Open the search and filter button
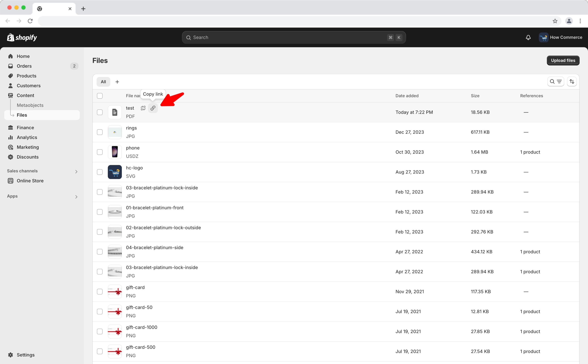The height and width of the screenshot is (364, 588). pos(556,82)
